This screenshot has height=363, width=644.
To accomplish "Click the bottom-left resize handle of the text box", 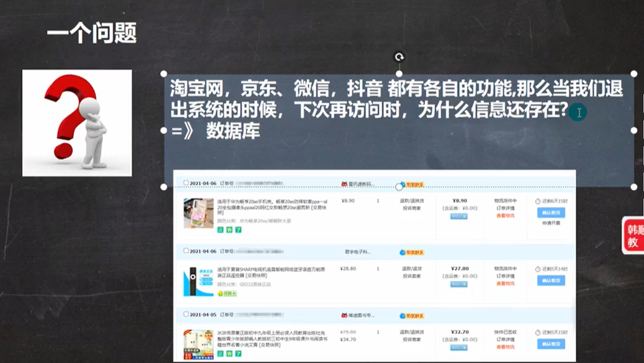I will coord(164,187).
